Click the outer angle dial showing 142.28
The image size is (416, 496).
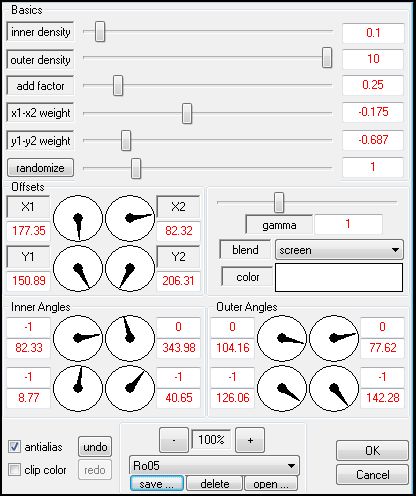(334, 388)
